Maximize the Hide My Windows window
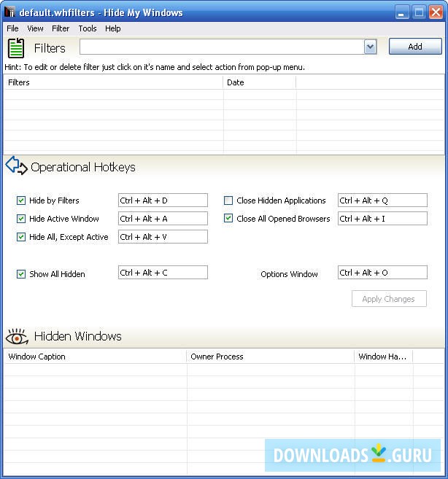448x479 pixels. click(x=419, y=12)
